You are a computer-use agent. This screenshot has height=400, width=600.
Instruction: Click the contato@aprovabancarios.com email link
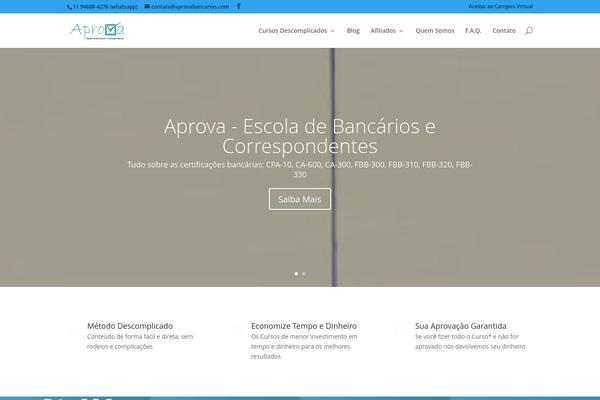(x=190, y=7)
